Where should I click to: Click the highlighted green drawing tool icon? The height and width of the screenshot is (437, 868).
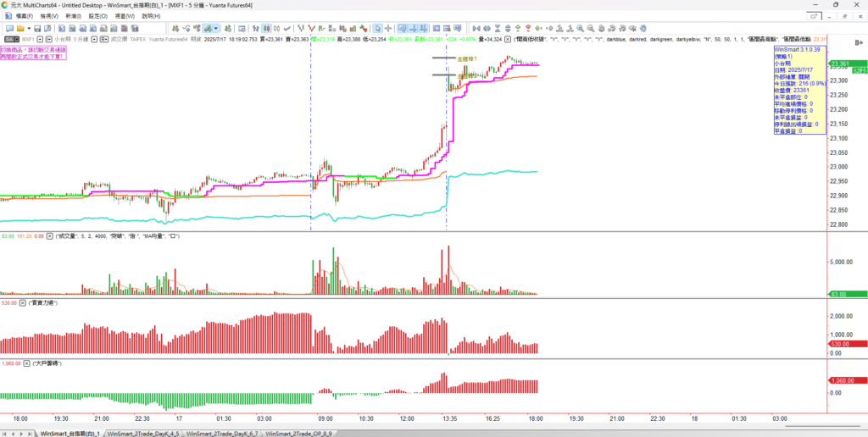pyautogui.click(x=208, y=28)
